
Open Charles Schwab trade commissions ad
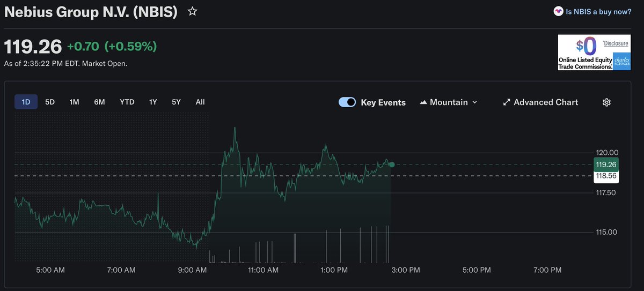click(595, 53)
